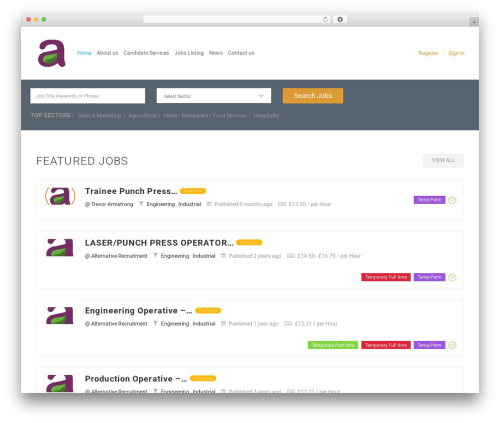This screenshot has width=500, height=423.
Task: Go to the Home menu item
Action: tap(84, 53)
